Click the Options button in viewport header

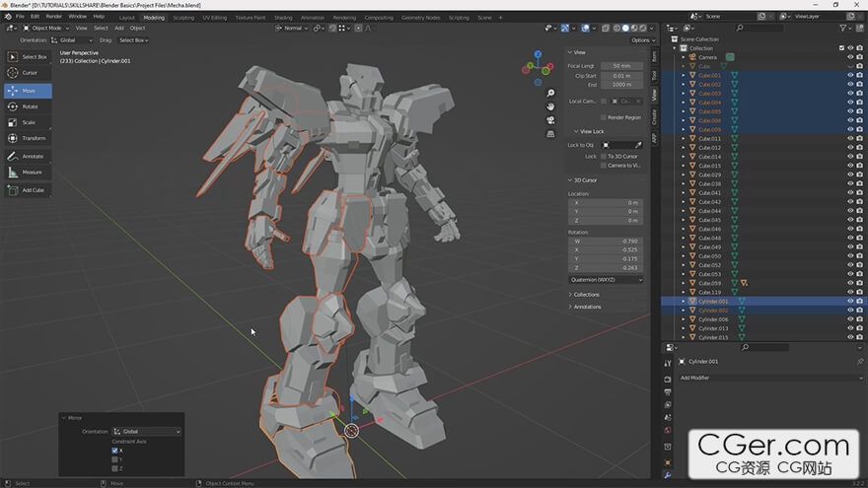pyautogui.click(x=642, y=40)
